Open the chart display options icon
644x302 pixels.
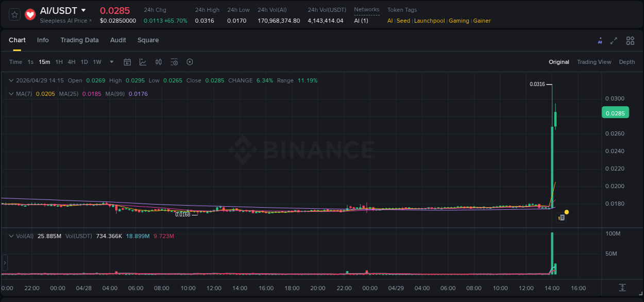pos(174,62)
